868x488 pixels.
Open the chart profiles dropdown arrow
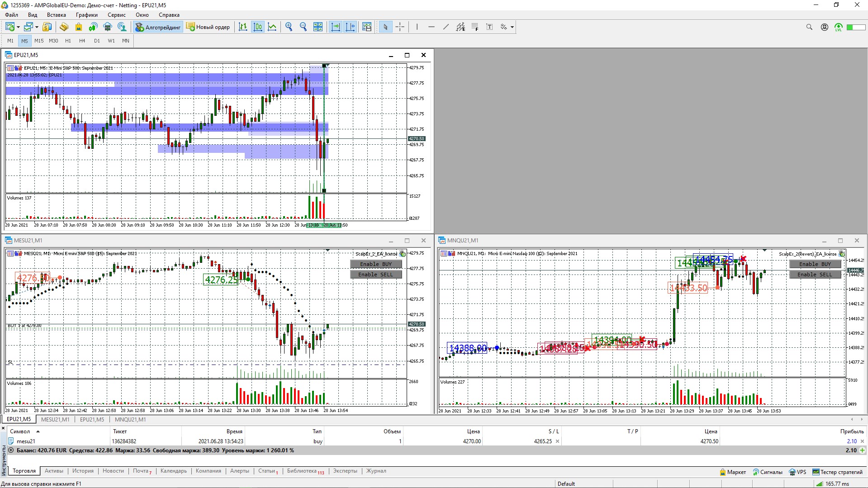click(37, 27)
